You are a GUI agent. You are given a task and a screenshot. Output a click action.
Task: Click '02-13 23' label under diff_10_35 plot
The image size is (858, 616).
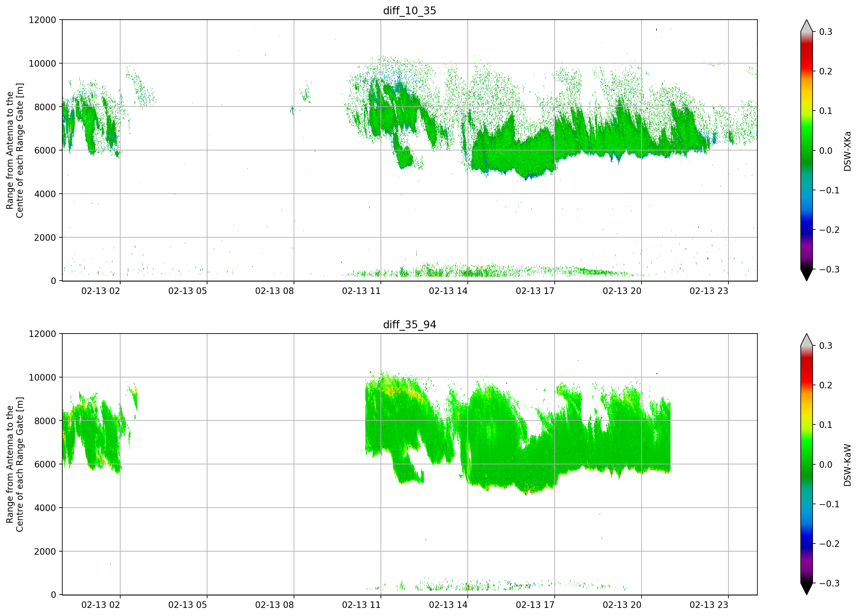click(x=709, y=291)
